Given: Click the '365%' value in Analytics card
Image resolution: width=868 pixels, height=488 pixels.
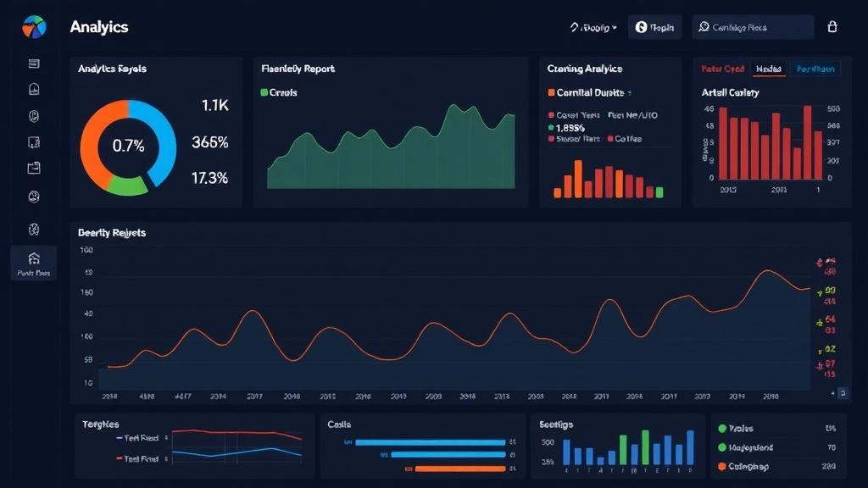Looking at the screenshot, I should click(x=210, y=142).
